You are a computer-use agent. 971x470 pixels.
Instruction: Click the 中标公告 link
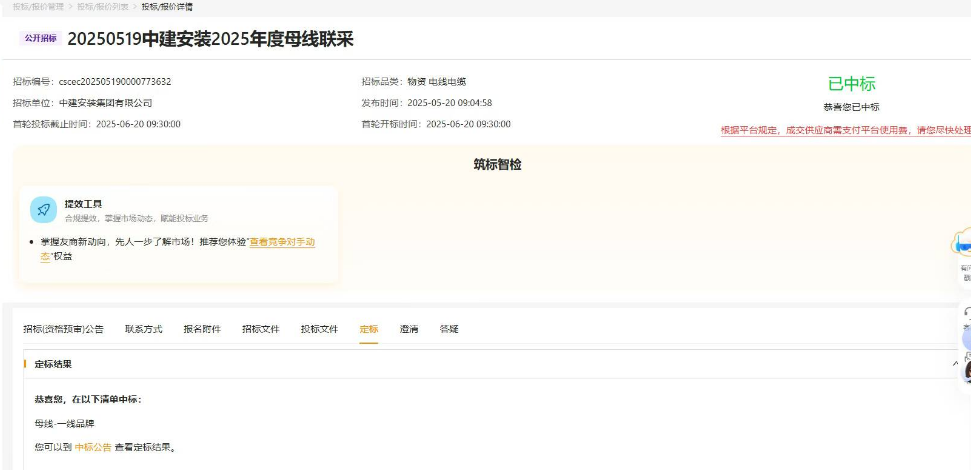click(x=93, y=447)
